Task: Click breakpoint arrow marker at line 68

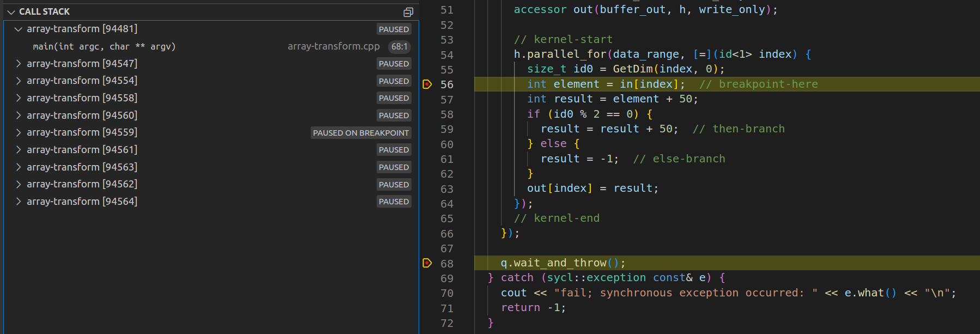Action: tap(427, 263)
